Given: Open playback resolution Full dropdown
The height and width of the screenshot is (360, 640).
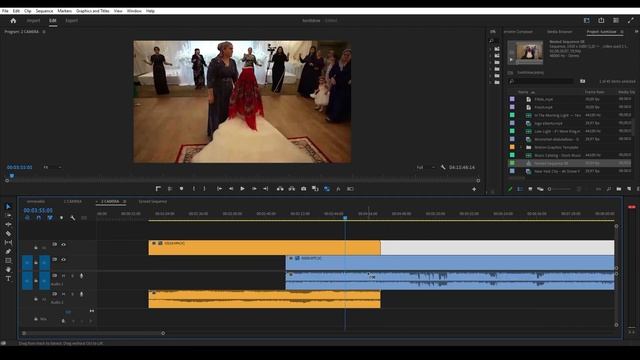Looking at the screenshot, I should pos(426,167).
